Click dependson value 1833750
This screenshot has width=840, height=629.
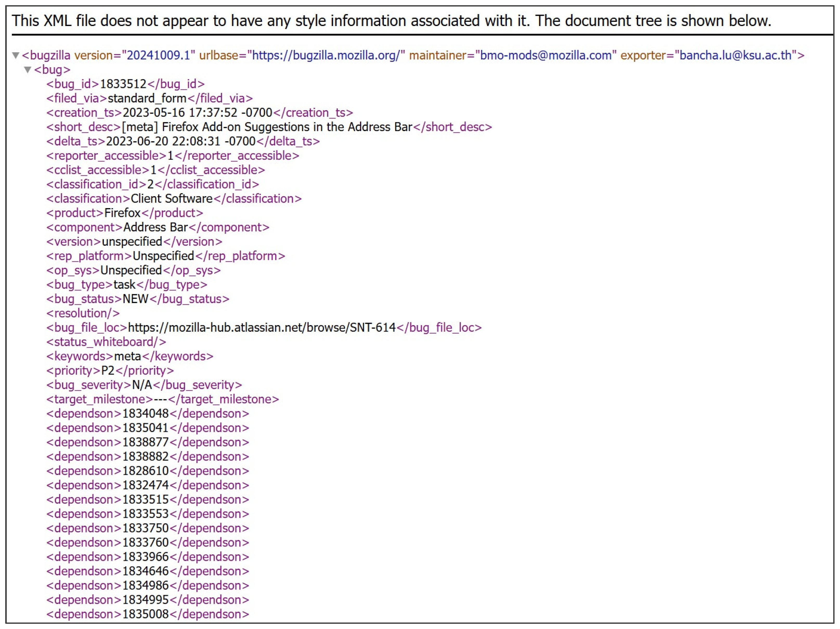[x=145, y=528]
